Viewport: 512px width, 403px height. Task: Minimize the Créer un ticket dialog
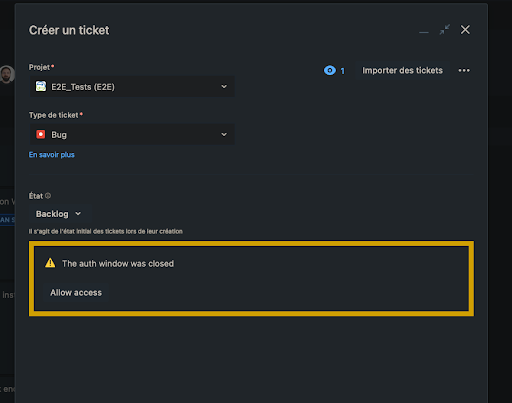(x=424, y=32)
